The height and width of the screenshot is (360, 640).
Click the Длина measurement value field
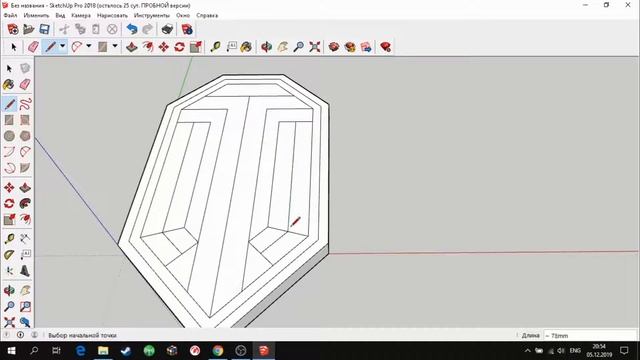tap(590, 336)
